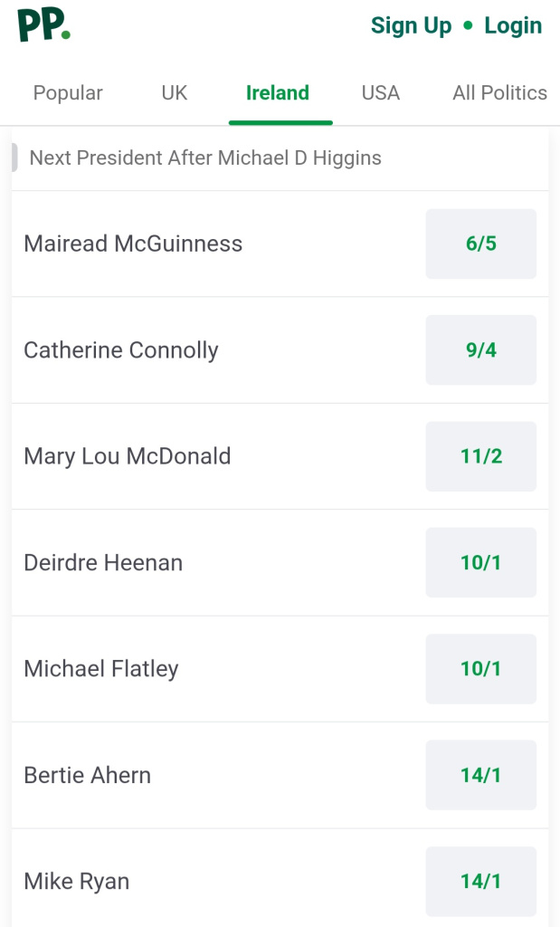Open the Login link
Image resolution: width=560 pixels, height=927 pixels.
click(513, 26)
